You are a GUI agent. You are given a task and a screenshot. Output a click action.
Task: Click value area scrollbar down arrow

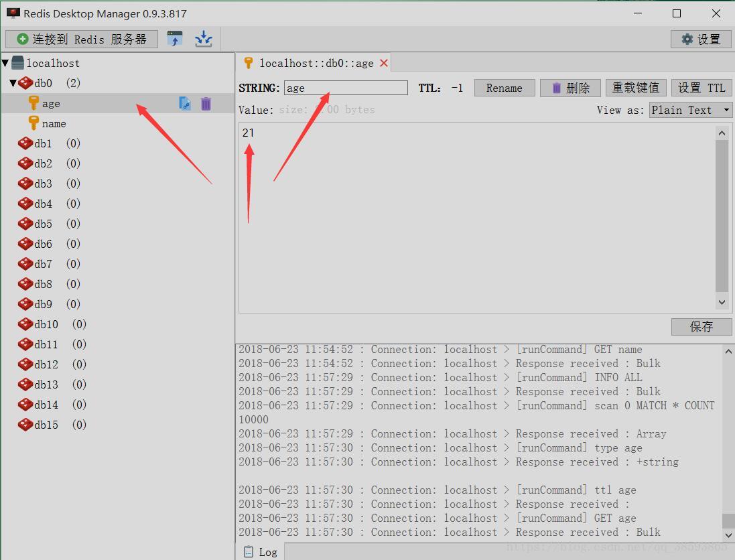722,302
